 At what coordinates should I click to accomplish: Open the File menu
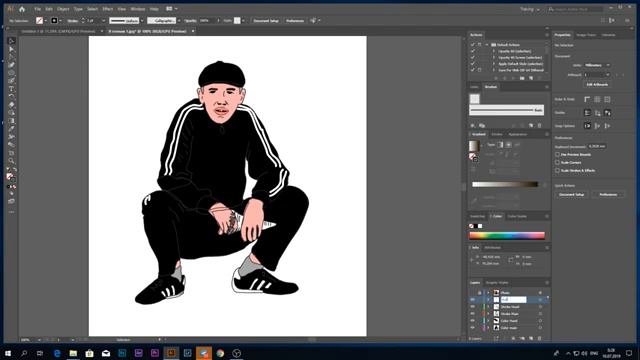coord(38,9)
